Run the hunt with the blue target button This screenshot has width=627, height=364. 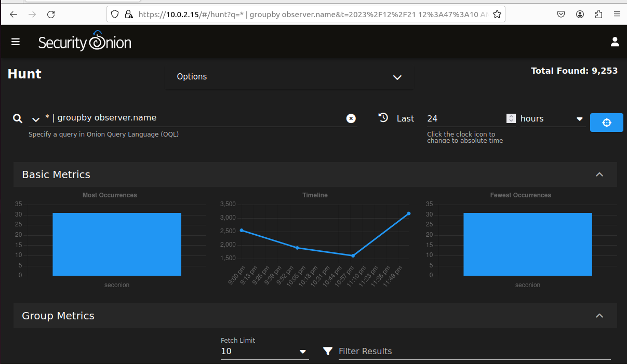tap(606, 123)
